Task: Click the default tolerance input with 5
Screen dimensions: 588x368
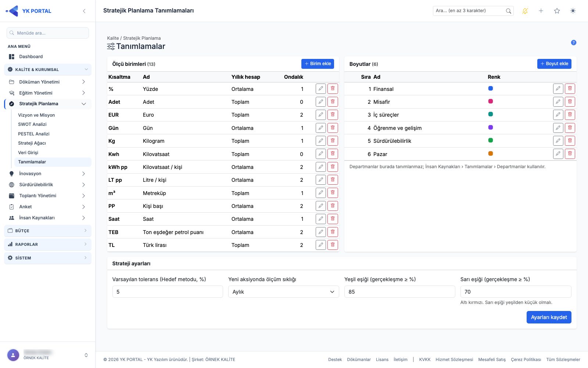Action: 168,292
